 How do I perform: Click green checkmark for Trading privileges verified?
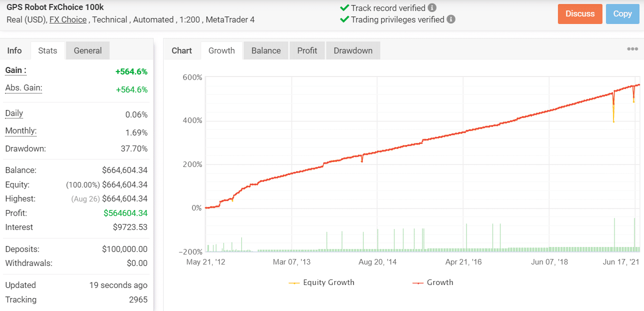coord(344,19)
